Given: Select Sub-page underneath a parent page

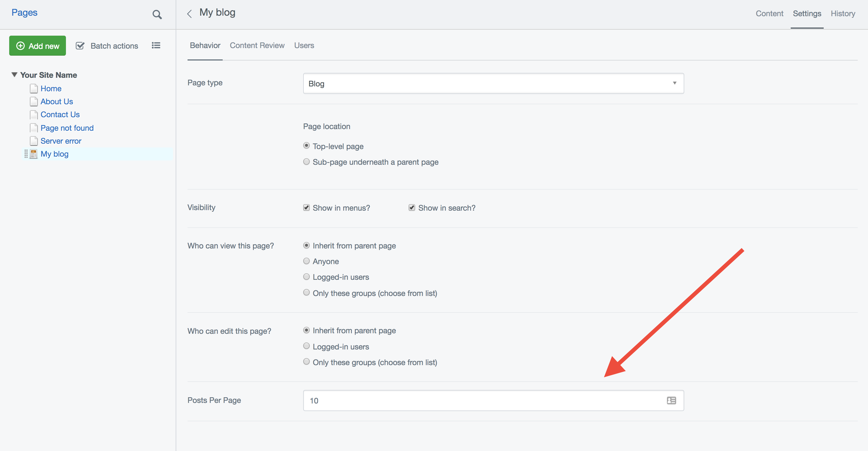Looking at the screenshot, I should click(306, 162).
